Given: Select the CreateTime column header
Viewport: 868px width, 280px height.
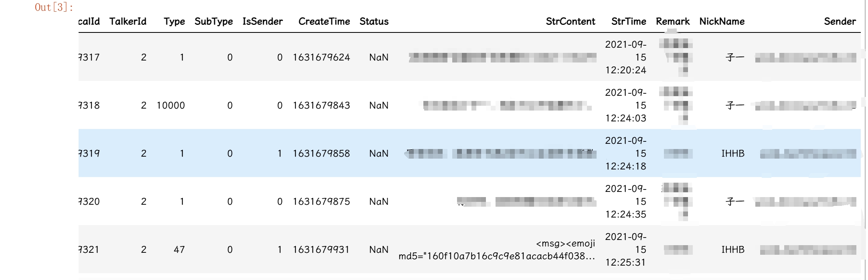Looking at the screenshot, I should pyautogui.click(x=324, y=22).
